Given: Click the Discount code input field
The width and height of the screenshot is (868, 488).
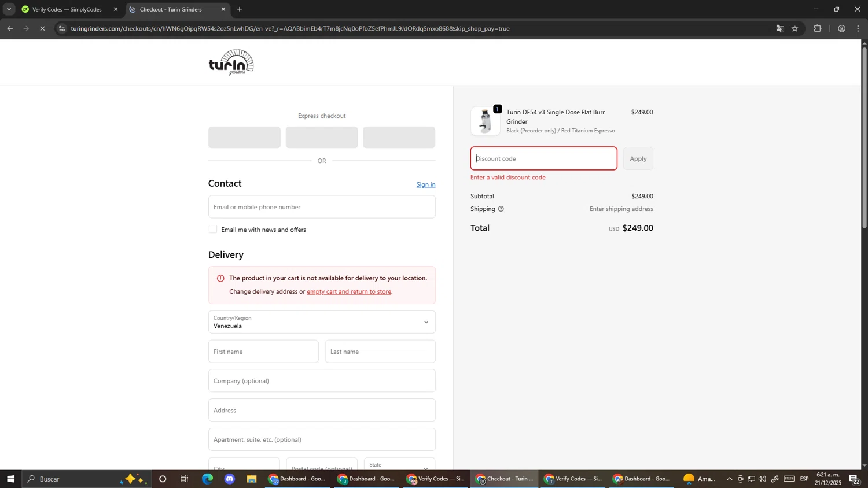Looking at the screenshot, I should [544, 158].
